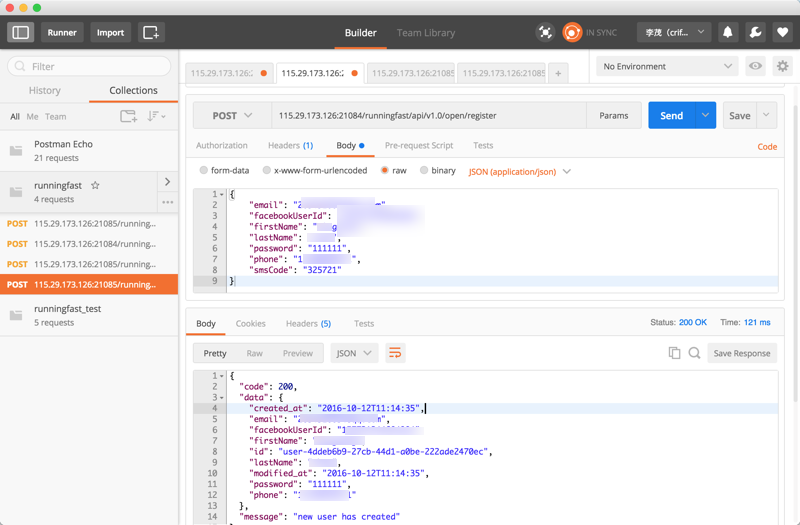This screenshot has height=525, width=800.
Task: Search within the response body
Action: (694, 353)
